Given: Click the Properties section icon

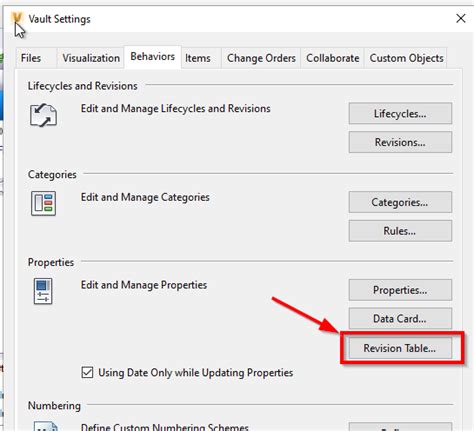Looking at the screenshot, I should (43, 291).
